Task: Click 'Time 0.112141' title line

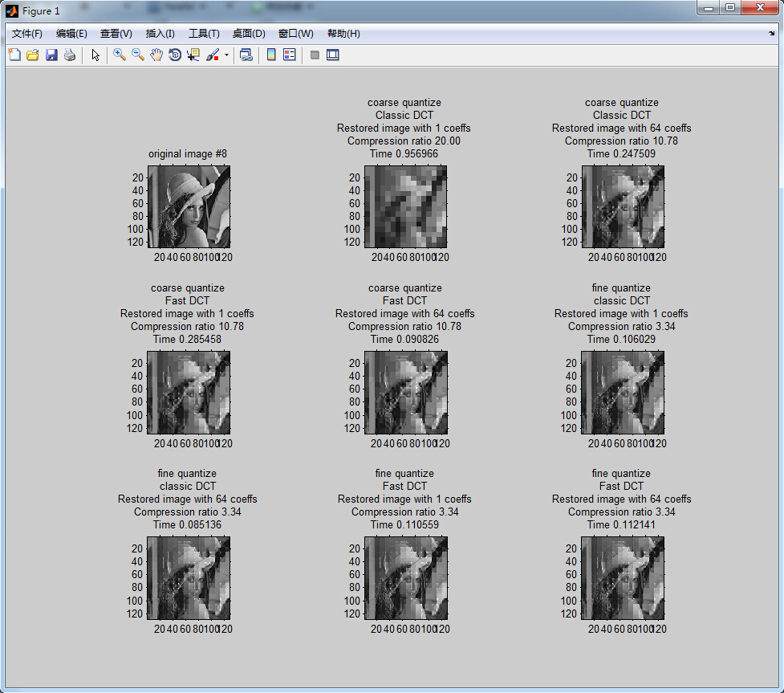Action: [621, 525]
